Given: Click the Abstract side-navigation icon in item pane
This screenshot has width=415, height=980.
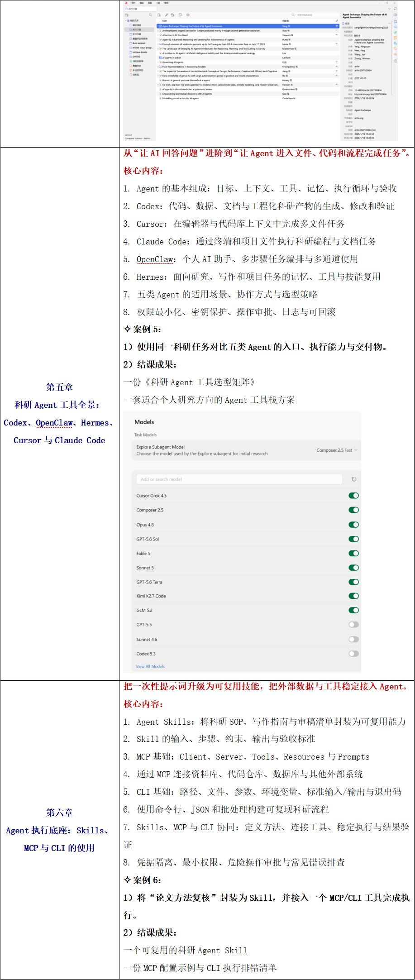Looking at the screenshot, I should coord(395,27).
